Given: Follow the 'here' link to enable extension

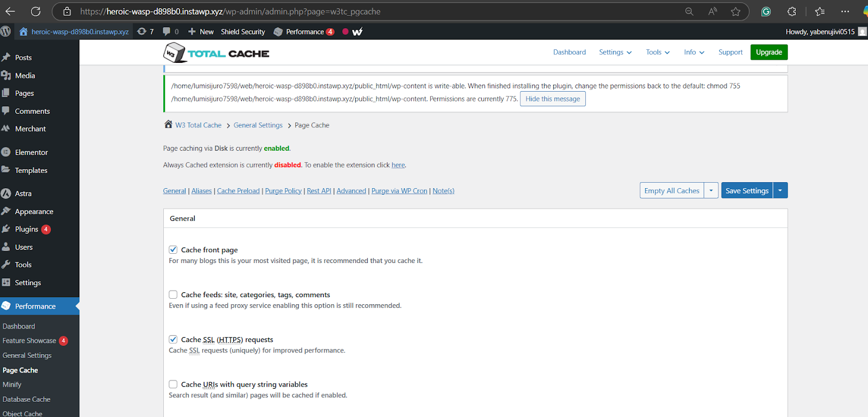Looking at the screenshot, I should [398, 165].
